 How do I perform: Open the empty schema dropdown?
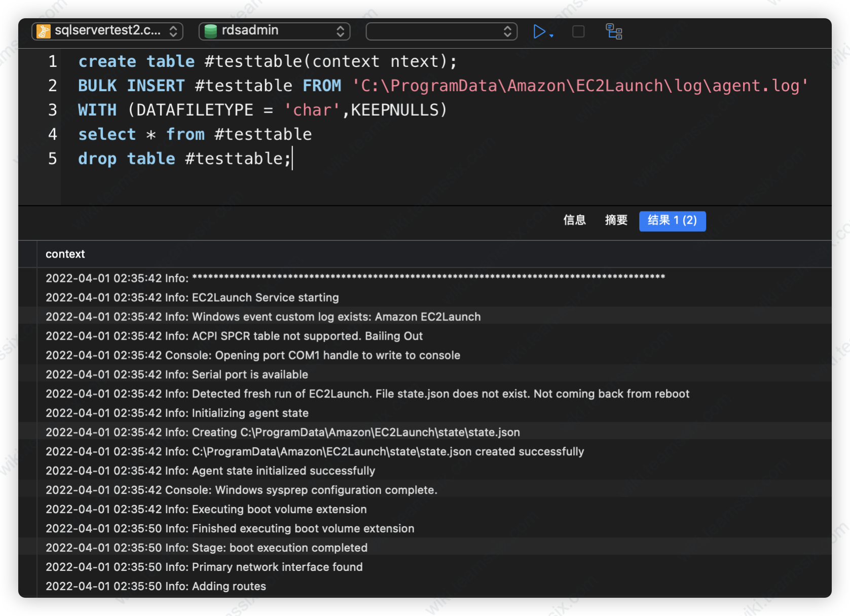point(441,31)
